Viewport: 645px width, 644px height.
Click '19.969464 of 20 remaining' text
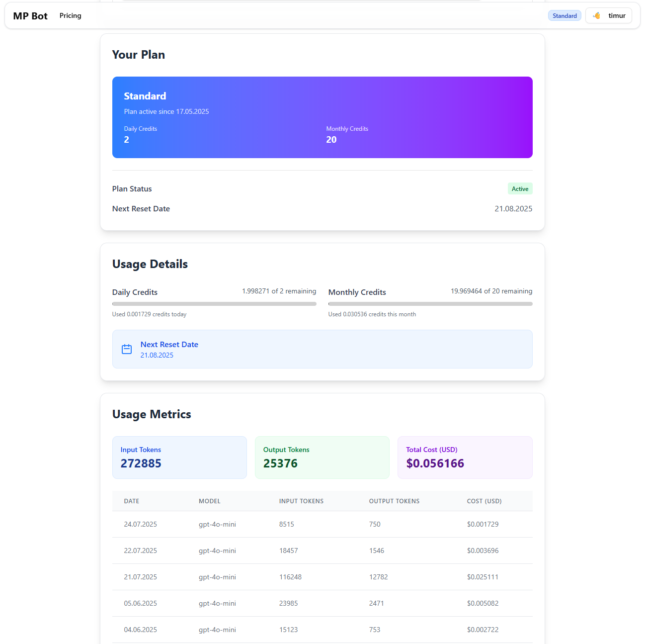[x=491, y=291]
